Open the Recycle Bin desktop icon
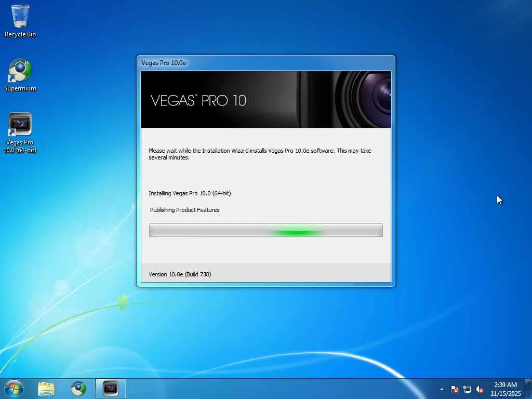532x399 pixels. point(20,21)
